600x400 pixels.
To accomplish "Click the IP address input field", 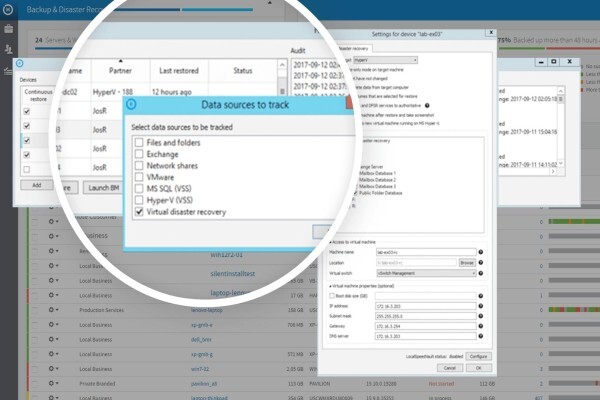I will pyautogui.click(x=426, y=306).
